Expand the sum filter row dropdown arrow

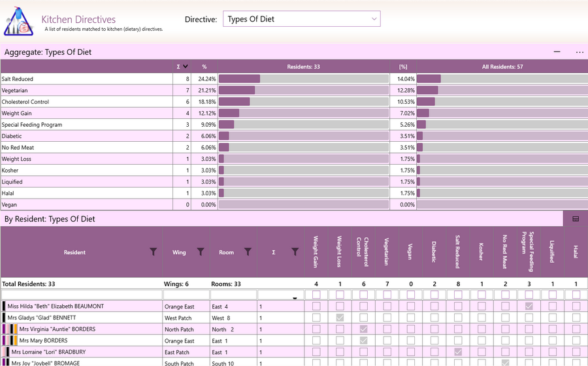click(295, 298)
